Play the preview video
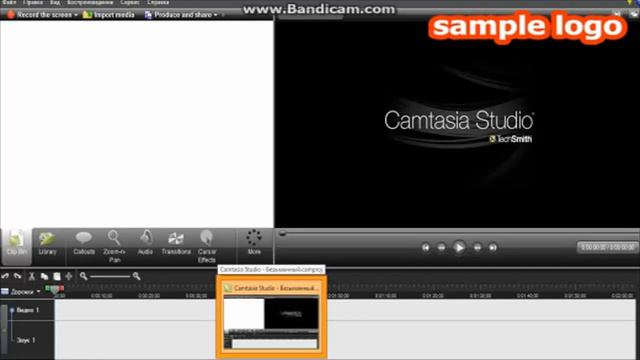The width and height of the screenshot is (640, 360). [459, 247]
